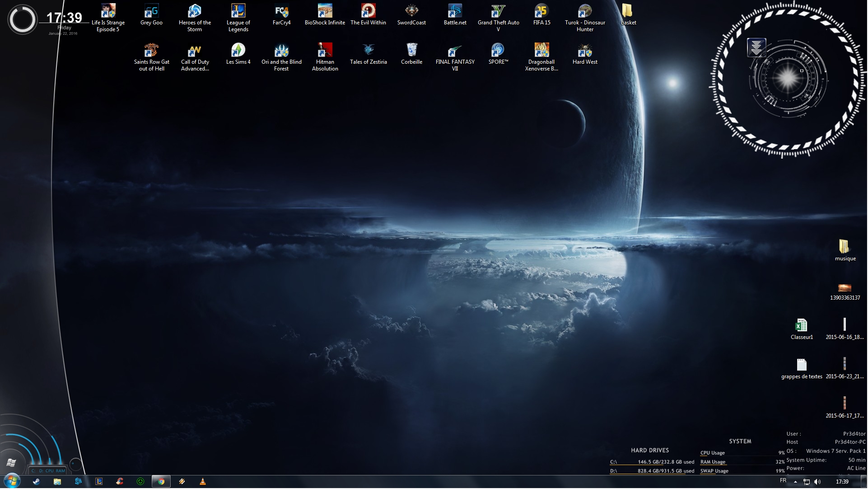Viewport: 868px width, 489px height.
Task: Select Saints Row Gat out of Hell icon
Action: pyautogui.click(x=152, y=57)
